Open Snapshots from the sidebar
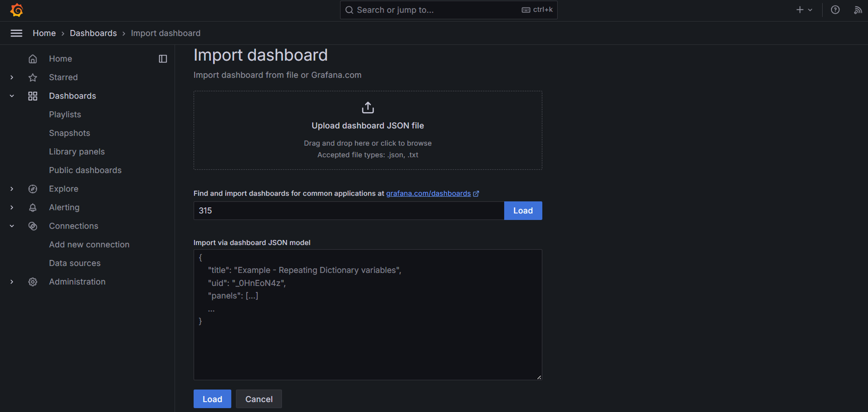Image resolution: width=868 pixels, height=412 pixels. click(x=69, y=133)
